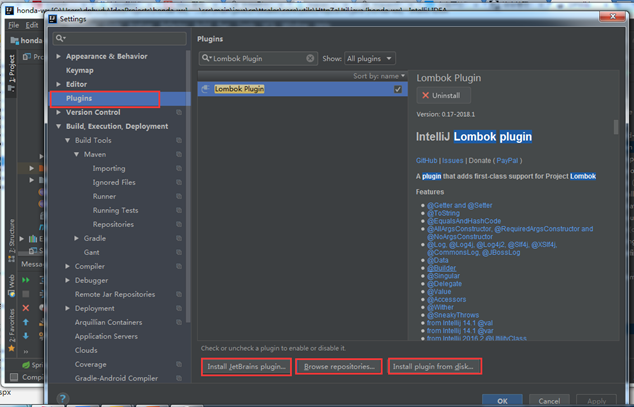Click Browse repositories button
634x407 pixels.
(x=339, y=367)
